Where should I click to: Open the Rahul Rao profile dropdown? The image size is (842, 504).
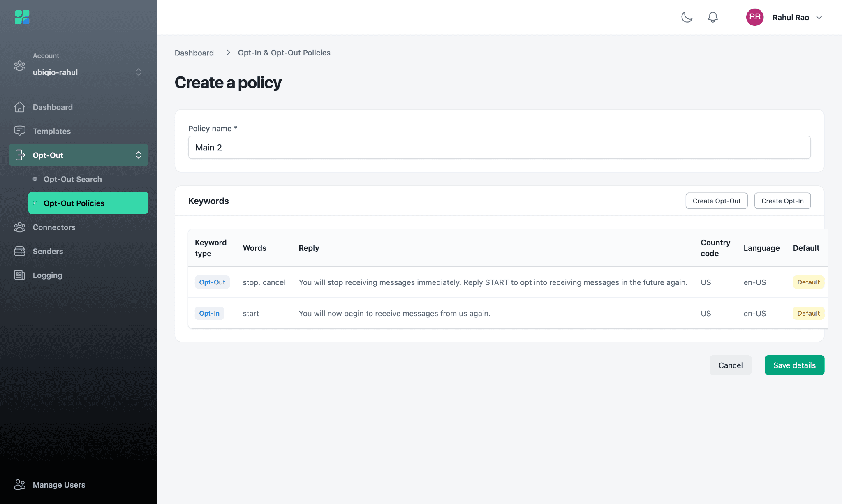(819, 18)
